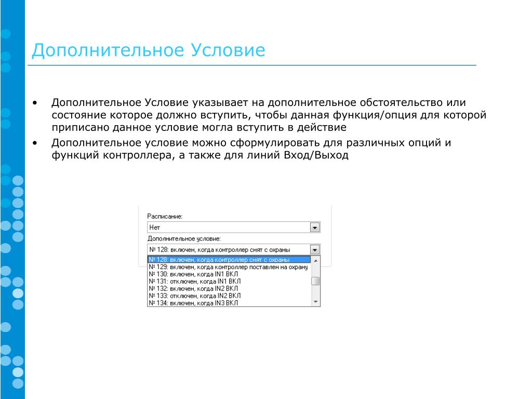Select № 131: отключен, когда IN1 ВКЛ
The image size is (532, 399).
point(229,281)
